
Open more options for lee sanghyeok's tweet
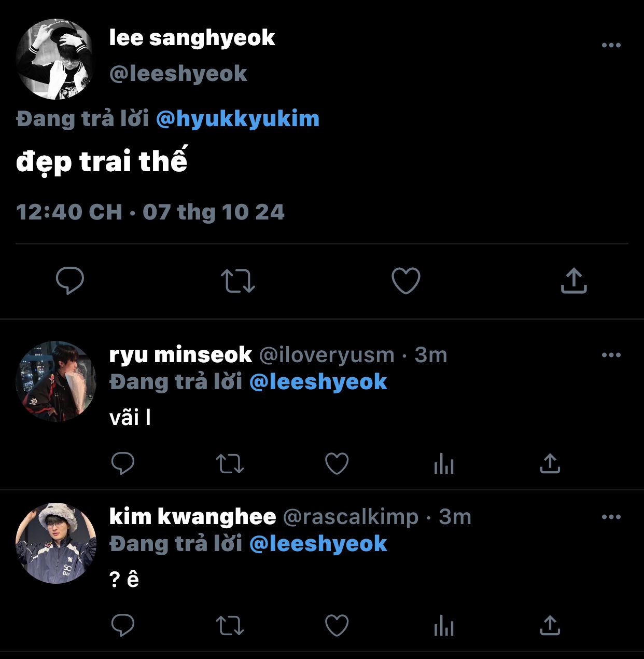click(611, 45)
